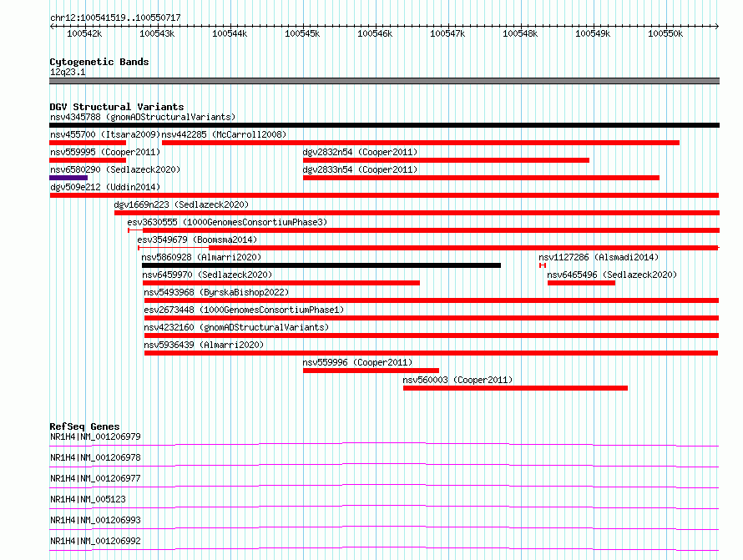Image resolution: width=743 pixels, height=560 pixels.
Task: Click the small red nsv1127286 marker
Action: coord(543,265)
